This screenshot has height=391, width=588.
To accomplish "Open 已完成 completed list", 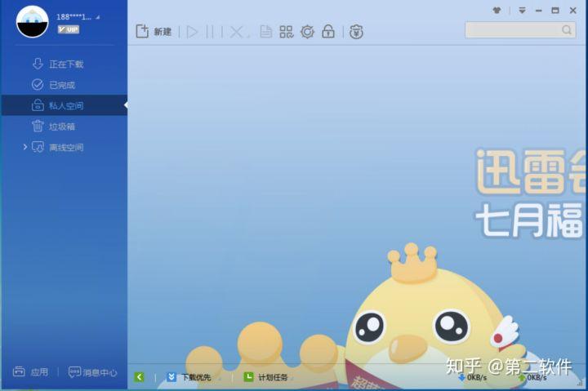I will (53, 85).
